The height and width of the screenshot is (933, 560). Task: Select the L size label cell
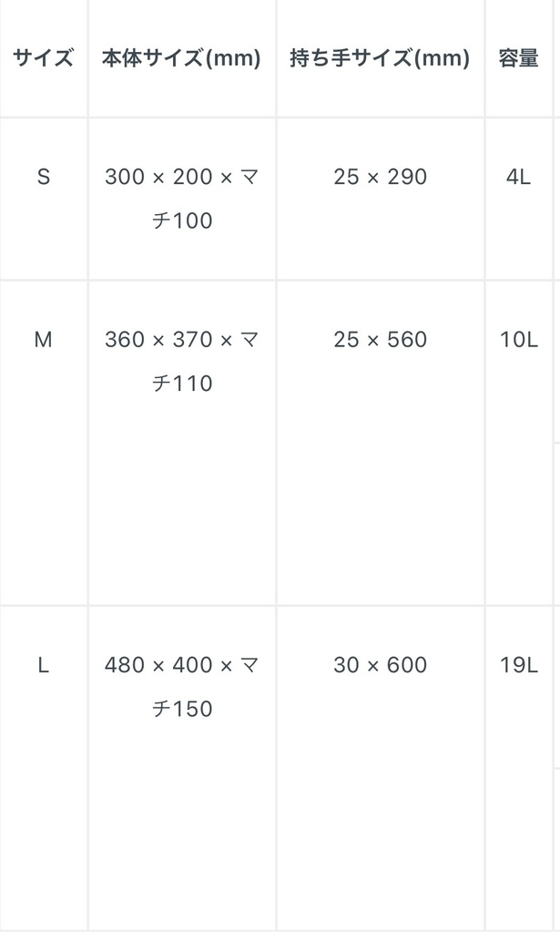(43, 665)
